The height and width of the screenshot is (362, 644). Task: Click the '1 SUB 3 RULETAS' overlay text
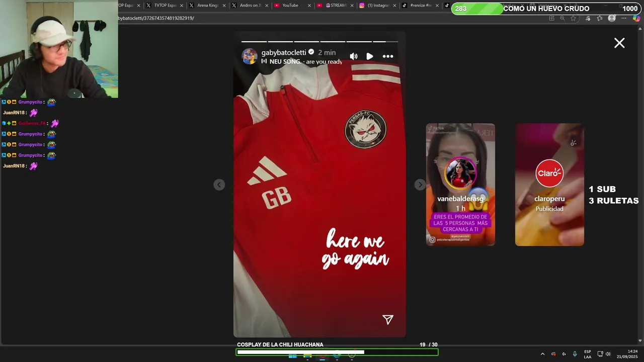point(614,195)
